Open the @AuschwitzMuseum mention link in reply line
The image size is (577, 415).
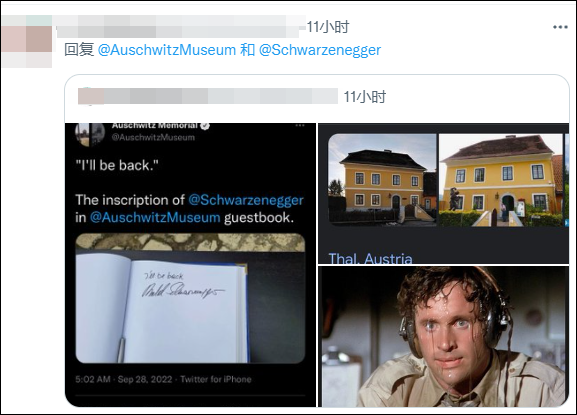tap(167, 50)
